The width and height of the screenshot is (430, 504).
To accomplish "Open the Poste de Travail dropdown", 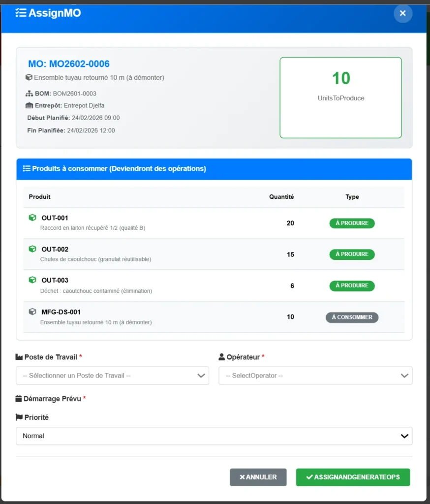I will tap(112, 376).
